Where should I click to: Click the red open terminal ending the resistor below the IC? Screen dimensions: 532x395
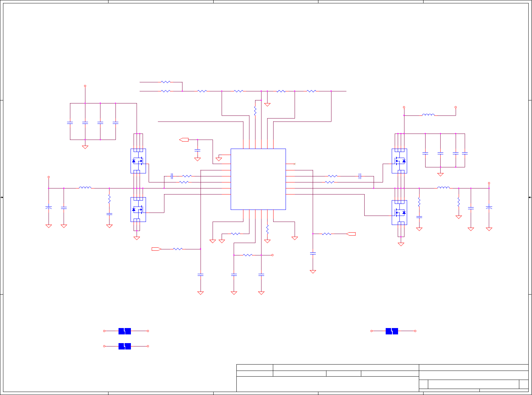273,255
